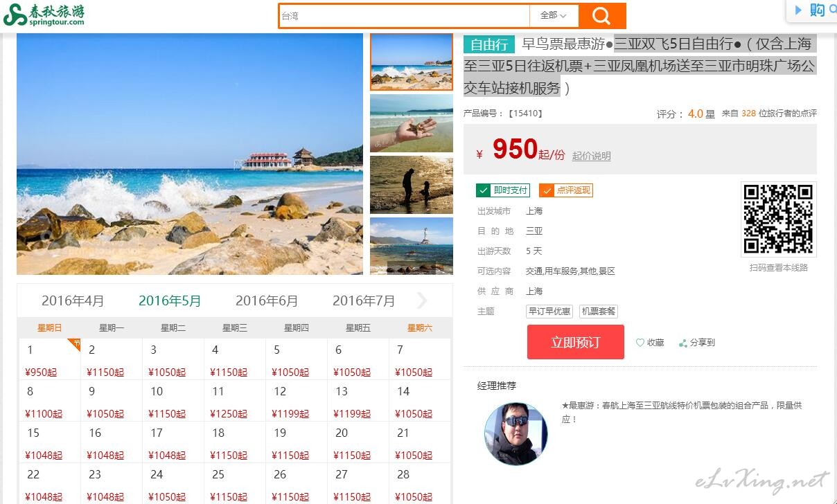Select the first beach thumbnail
This screenshot has width=837, height=504.
412,62
